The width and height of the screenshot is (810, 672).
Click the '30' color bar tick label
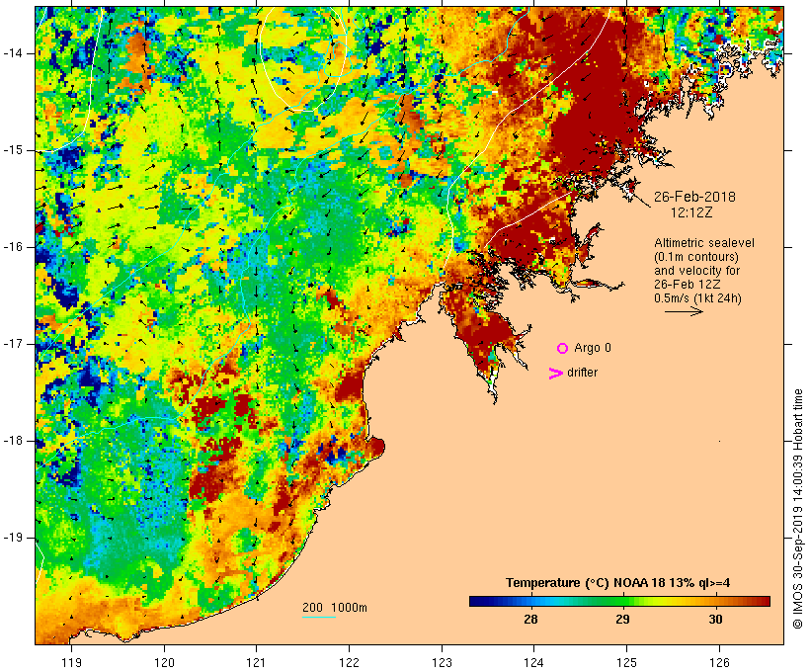tap(715, 620)
